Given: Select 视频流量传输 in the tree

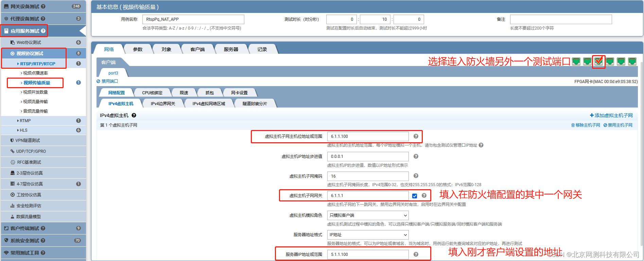Looking at the screenshot, I should click(x=35, y=101).
